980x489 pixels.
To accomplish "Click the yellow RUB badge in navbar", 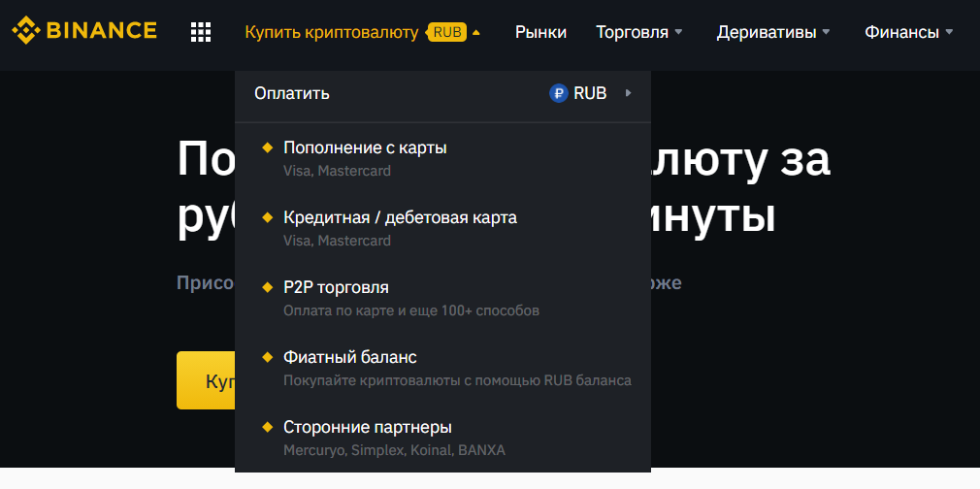I will coord(447,32).
